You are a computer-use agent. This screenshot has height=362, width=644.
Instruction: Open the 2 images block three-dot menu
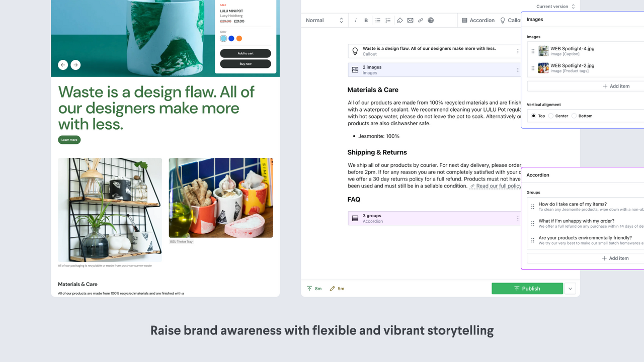[x=518, y=70]
